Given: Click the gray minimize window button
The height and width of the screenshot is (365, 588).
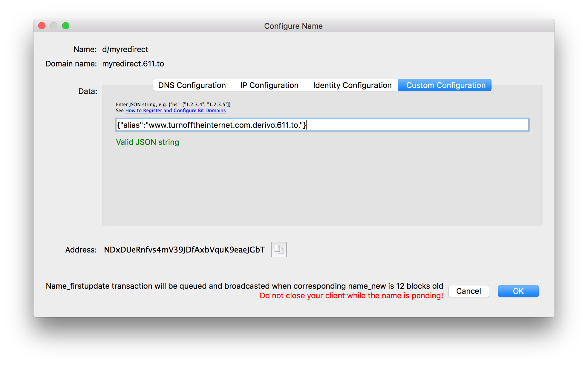Looking at the screenshot, I should 54,26.
